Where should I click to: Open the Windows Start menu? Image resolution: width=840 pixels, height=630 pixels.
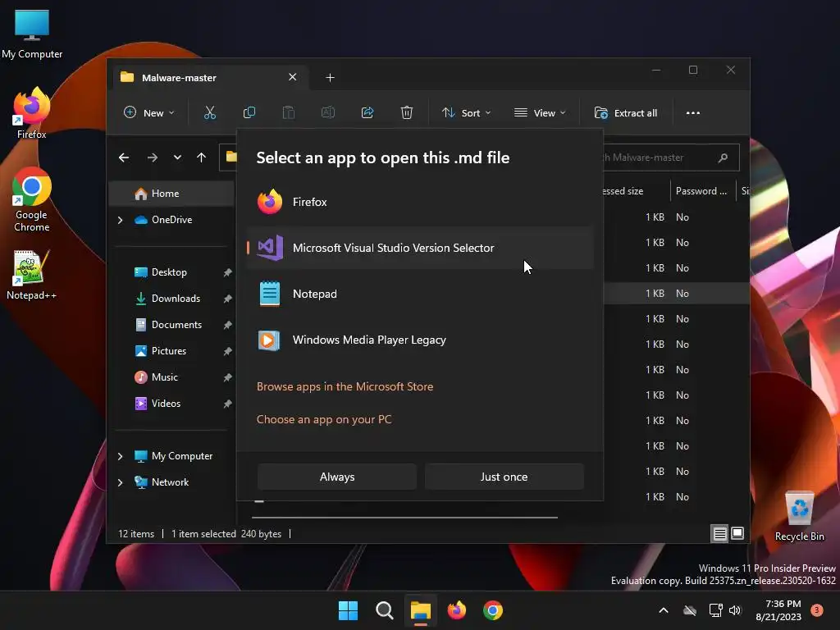click(x=348, y=610)
